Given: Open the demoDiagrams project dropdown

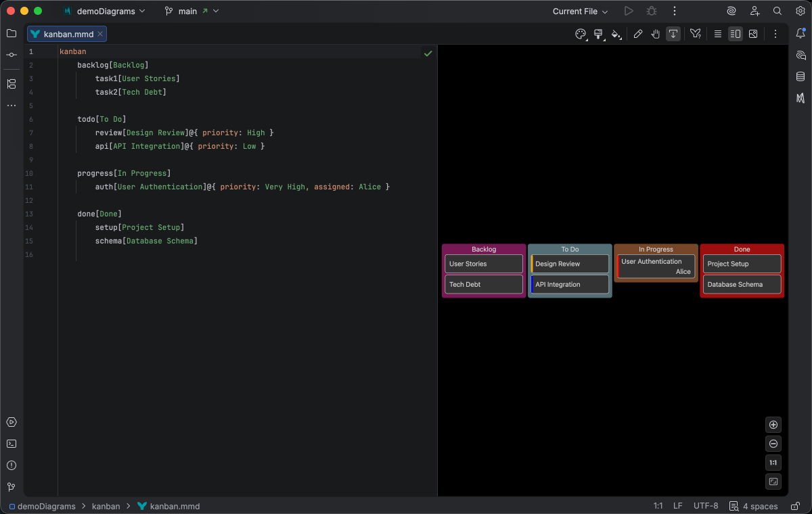Looking at the screenshot, I should click(103, 11).
